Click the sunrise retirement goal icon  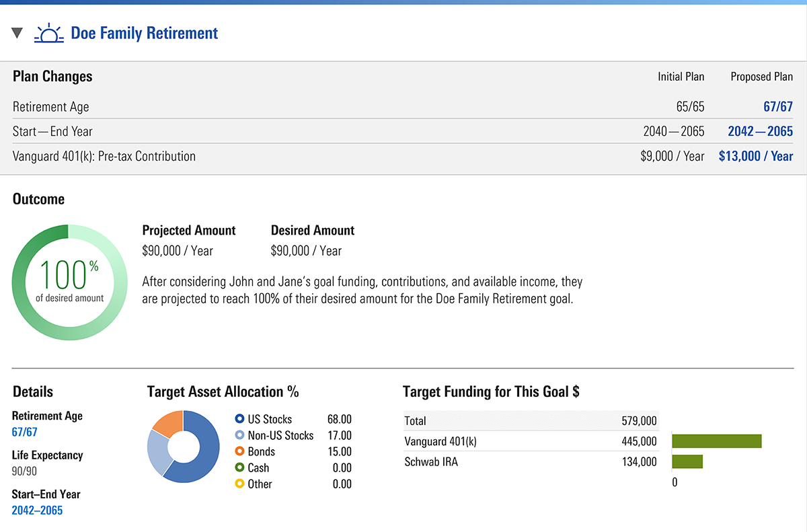(48, 33)
